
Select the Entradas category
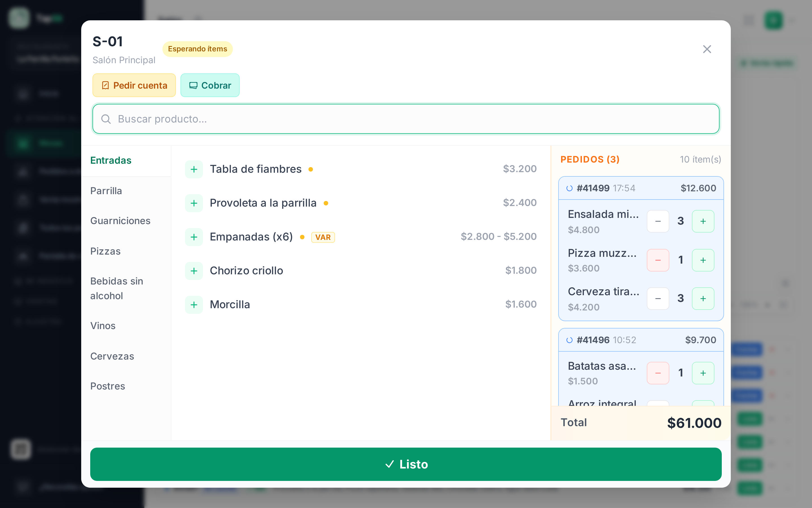click(126, 161)
